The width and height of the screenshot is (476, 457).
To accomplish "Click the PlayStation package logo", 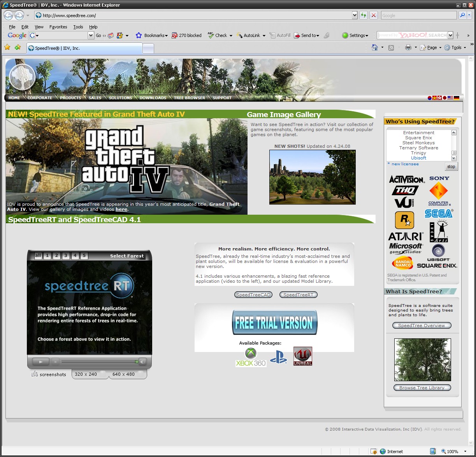I will coord(278,357).
